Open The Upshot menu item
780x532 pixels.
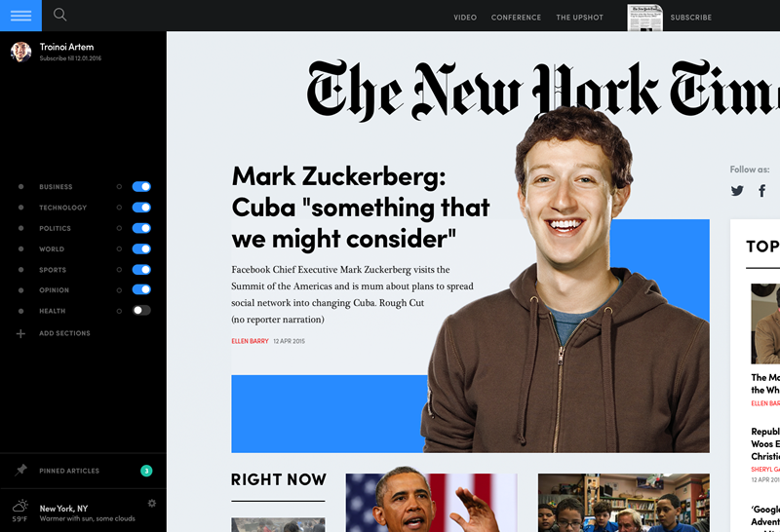[579, 18]
